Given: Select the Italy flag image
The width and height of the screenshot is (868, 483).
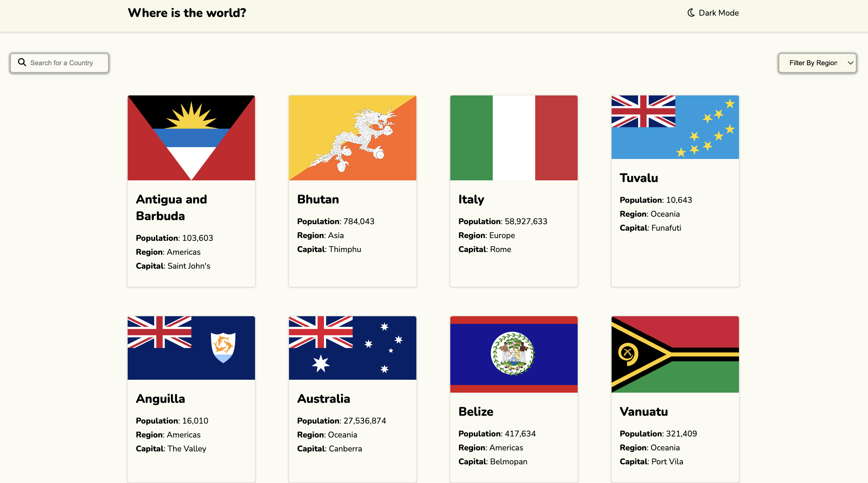Looking at the screenshot, I should (x=513, y=138).
